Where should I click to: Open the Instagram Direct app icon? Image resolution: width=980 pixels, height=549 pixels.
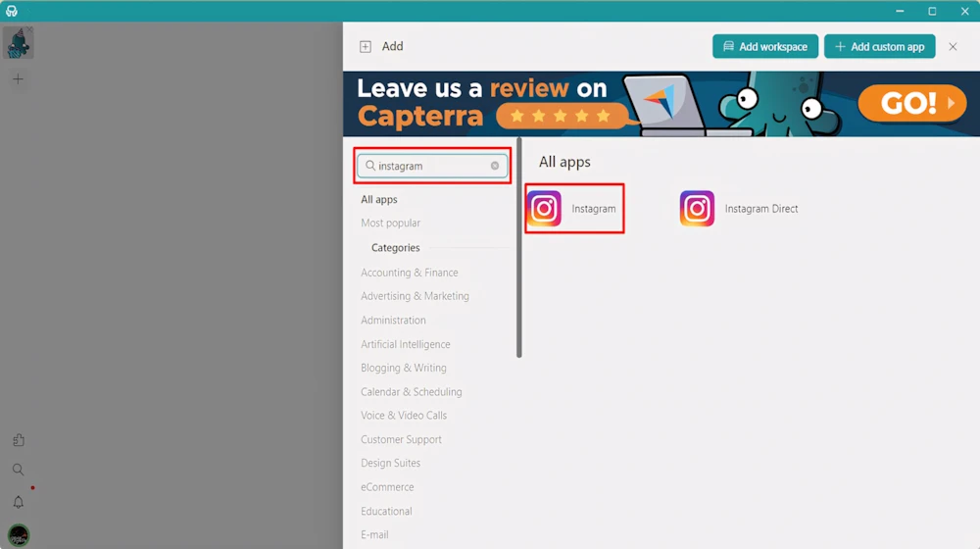[x=697, y=208]
